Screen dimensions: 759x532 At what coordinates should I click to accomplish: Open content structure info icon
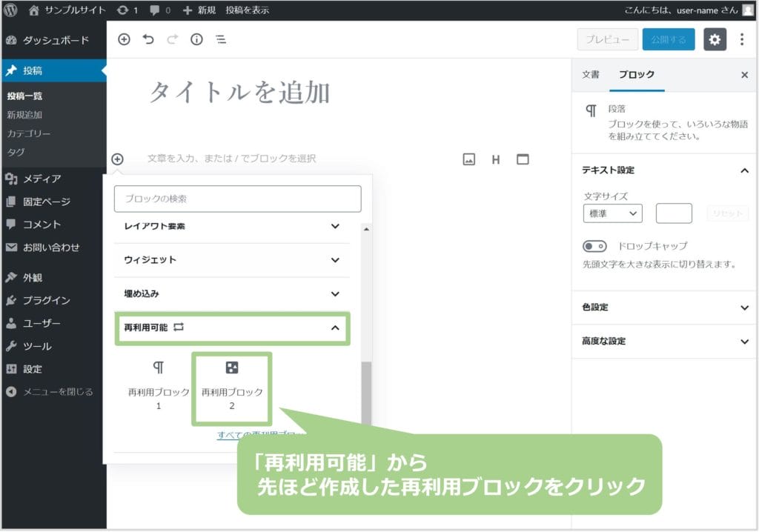coord(196,40)
